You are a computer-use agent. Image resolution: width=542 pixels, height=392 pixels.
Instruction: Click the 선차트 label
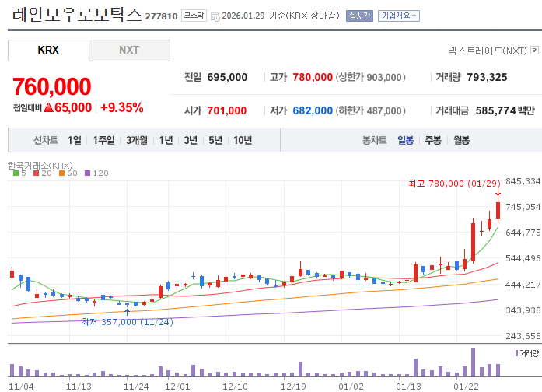click(x=46, y=140)
